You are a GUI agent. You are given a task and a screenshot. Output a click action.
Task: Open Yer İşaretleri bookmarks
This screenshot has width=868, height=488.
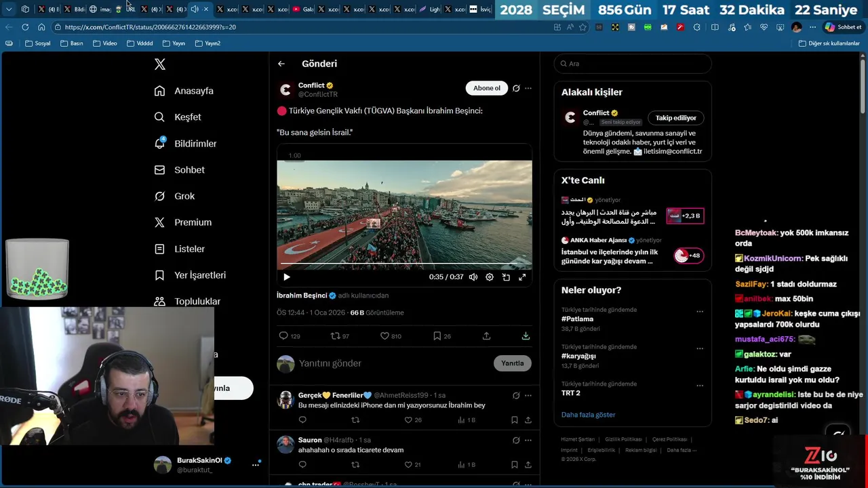pyautogui.click(x=190, y=275)
